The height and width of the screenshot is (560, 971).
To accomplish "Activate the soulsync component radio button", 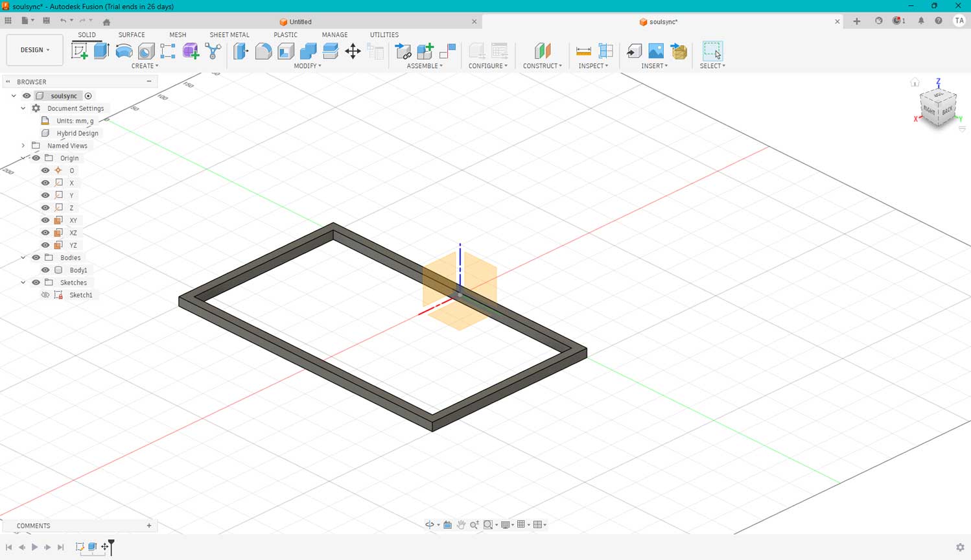I will tap(88, 96).
